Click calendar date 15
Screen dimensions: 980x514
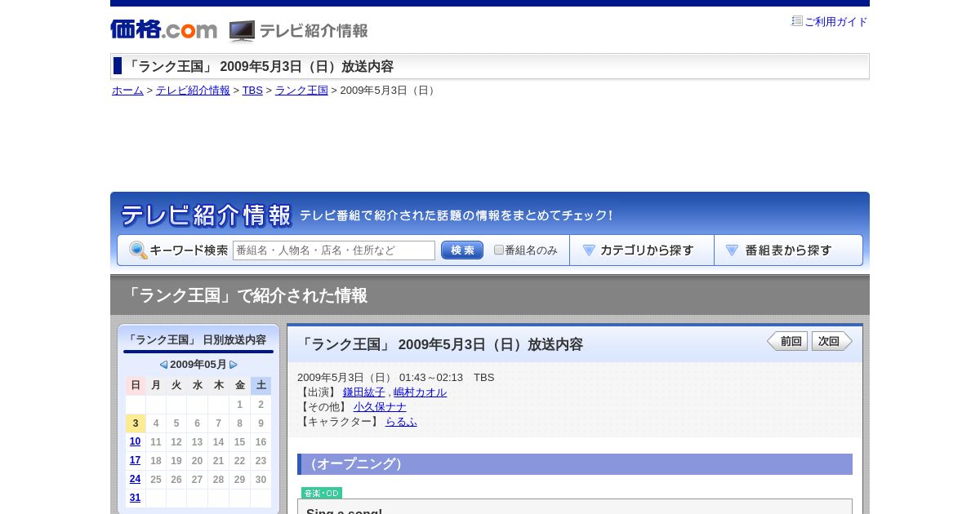[x=239, y=441]
